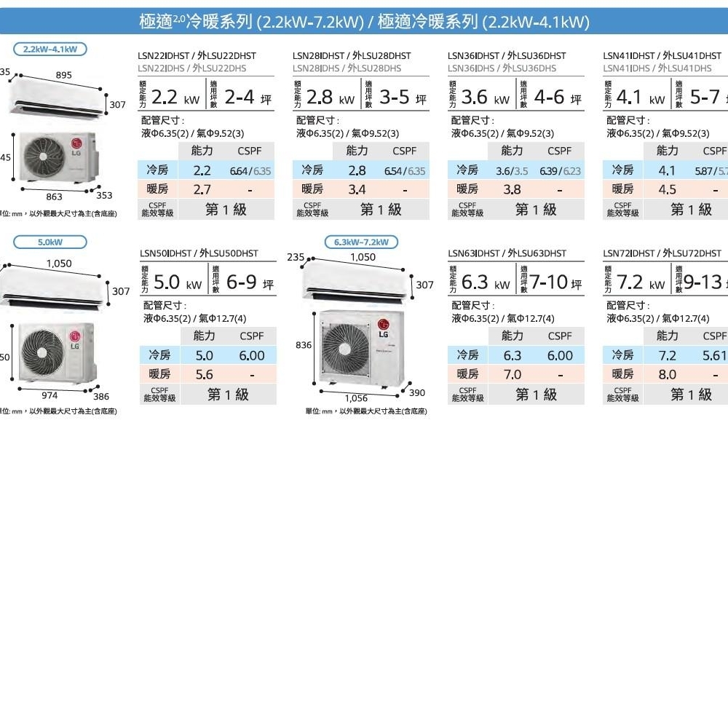Viewport: 728px width, 728px height.
Task: Click the 2-4 坪 room size value
Action: [248, 98]
